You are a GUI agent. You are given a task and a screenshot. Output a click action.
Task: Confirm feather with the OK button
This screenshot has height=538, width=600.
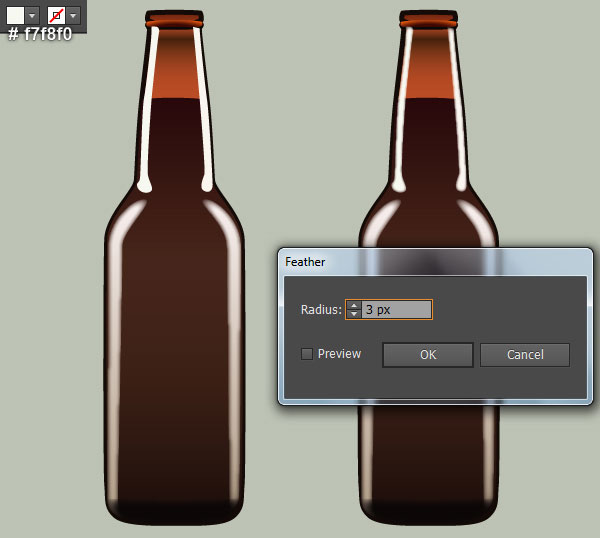click(x=428, y=355)
